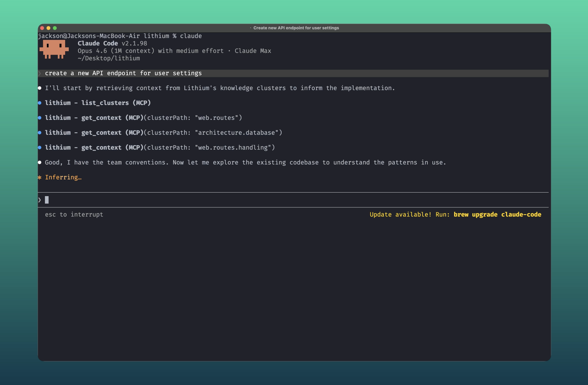Click white bullet beside 'I'll start by' message
The height and width of the screenshot is (385, 588).
coord(40,88)
